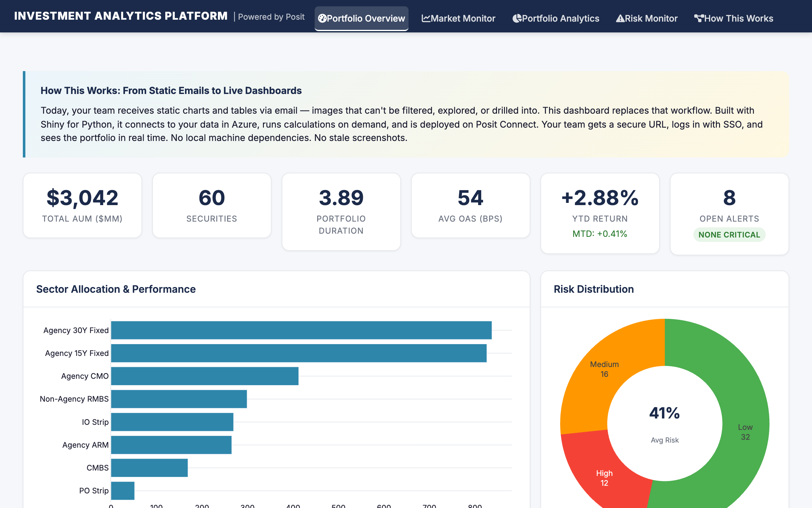This screenshot has height=508, width=812.
Task: Click the Non-Agency RMBS axis label
Action: [x=74, y=399]
